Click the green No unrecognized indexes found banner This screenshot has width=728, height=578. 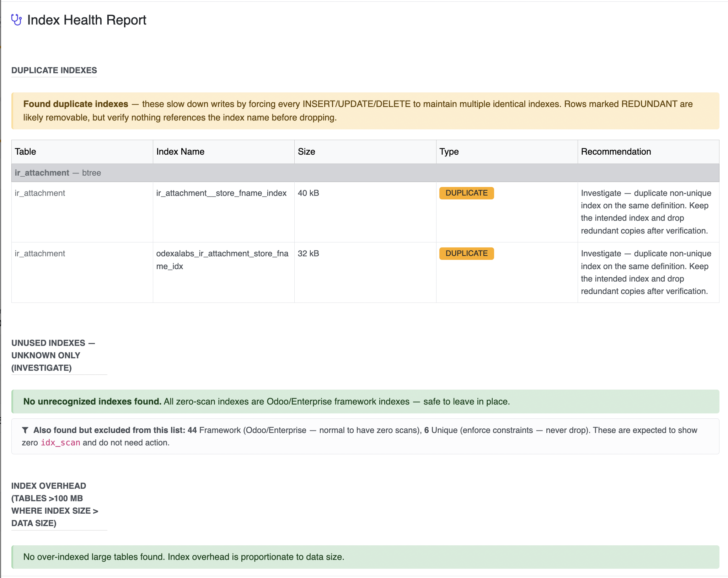(365, 402)
